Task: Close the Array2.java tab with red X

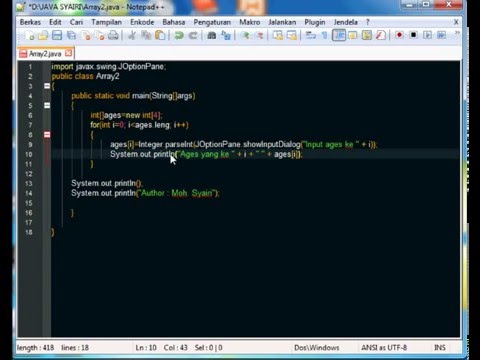Action: click(x=69, y=53)
